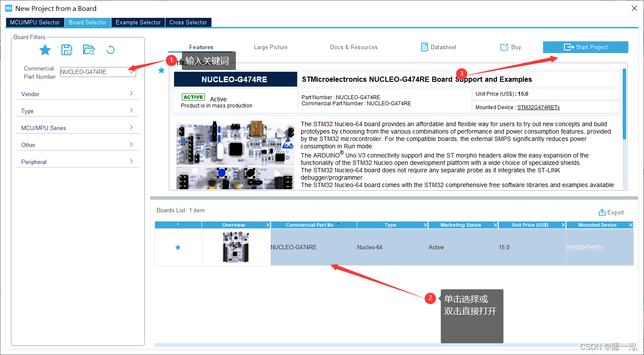
Task: Expand the MCU/MPU Series filter
Action: click(77, 128)
